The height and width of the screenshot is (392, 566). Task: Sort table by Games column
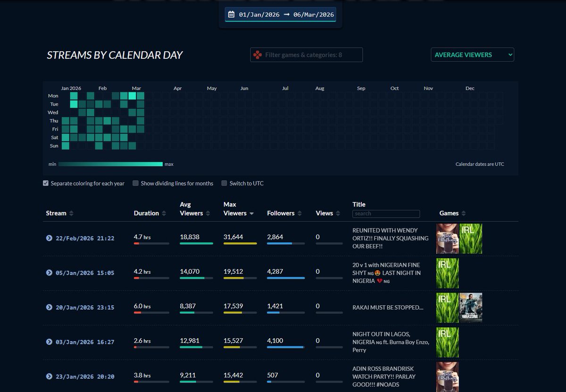pos(453,213)
